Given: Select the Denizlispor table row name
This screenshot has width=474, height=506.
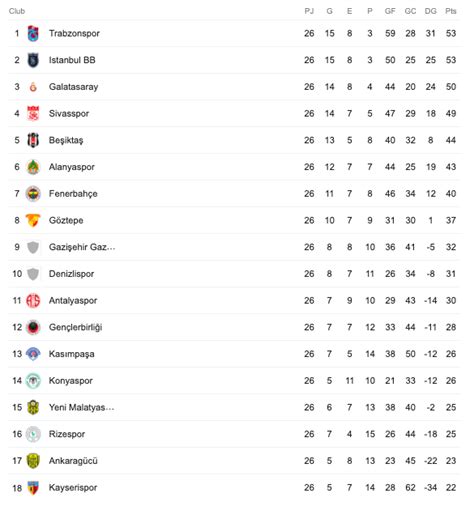Looking at the screenshot, I should pyautogui.click(x=71, y=274).
